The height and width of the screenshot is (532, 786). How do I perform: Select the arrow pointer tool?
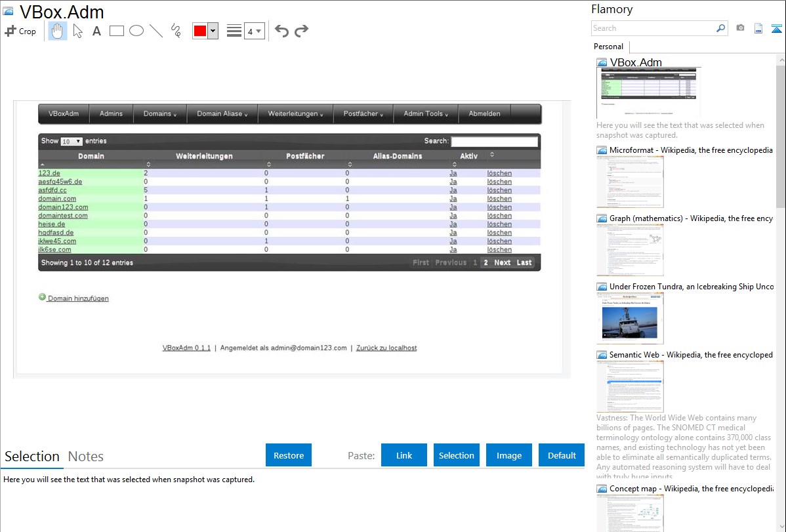(77, 31)
